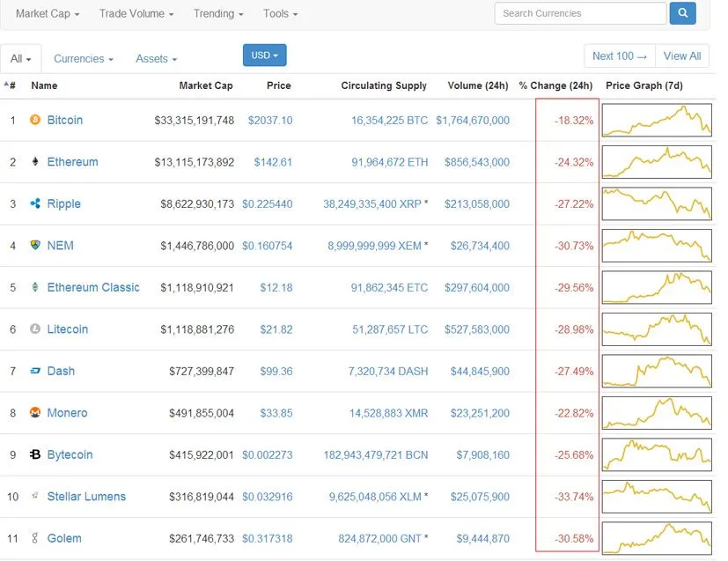Open Ethereum 7d price graph

click(x=657, y=162)
